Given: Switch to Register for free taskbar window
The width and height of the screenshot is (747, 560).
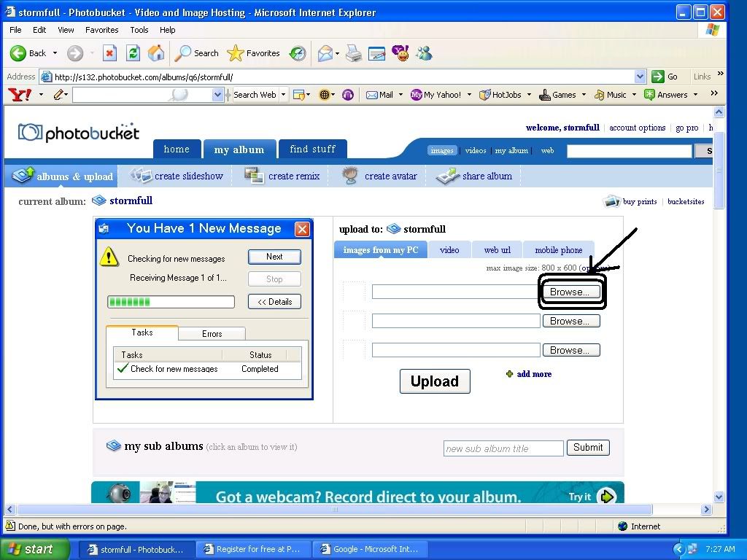Looking at the screenshot, I should pos(253,549).
